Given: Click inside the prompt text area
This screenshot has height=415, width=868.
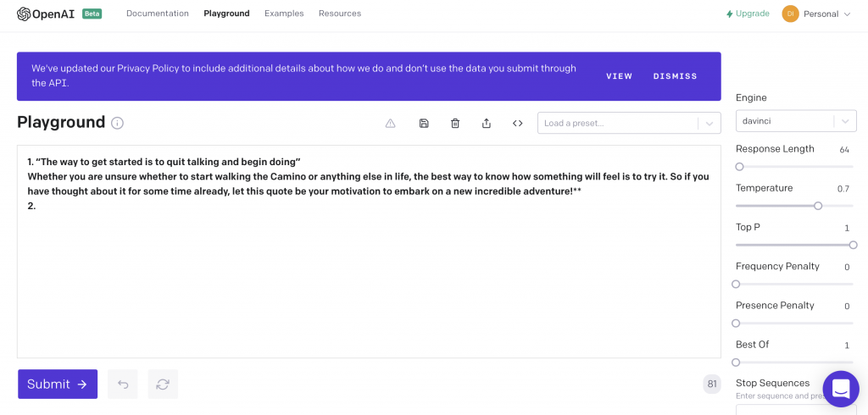Looking at the screenshot, I should pyautogui.click(x=369, y=252).
